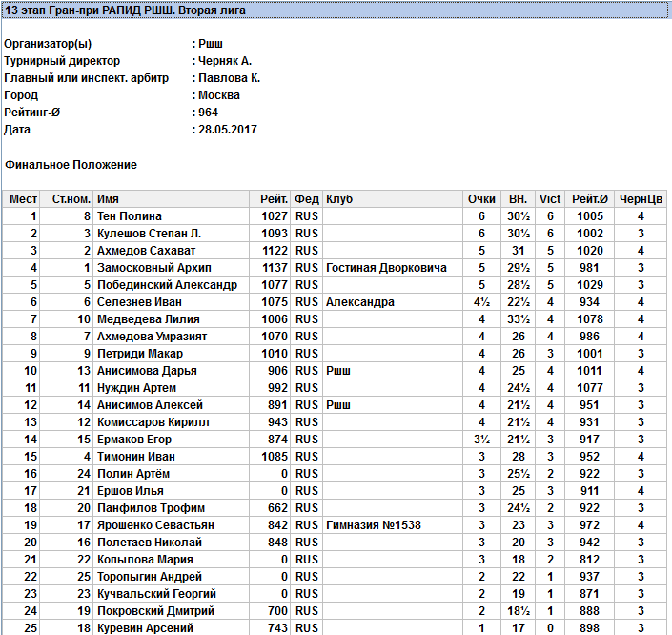Select player name 'Торопыгин Андрей'
Screen dimensions: 672x635
pos(150,576)
